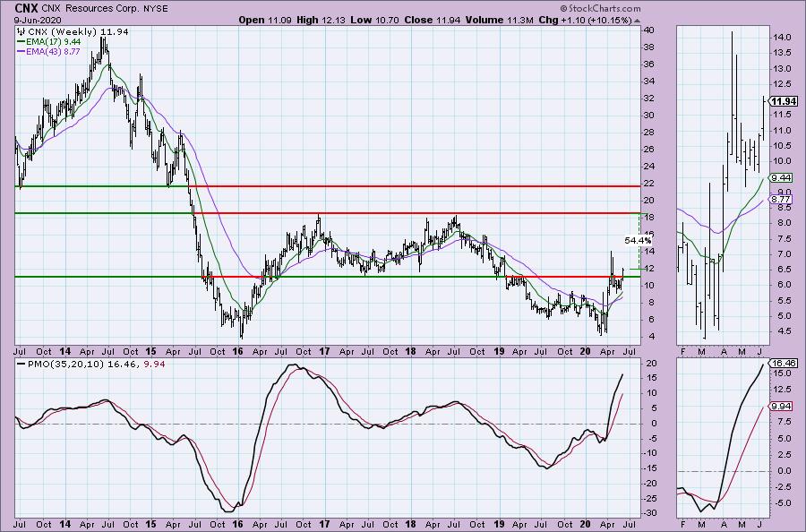
Task: Click the company name CNX Resources Corp.
Action: (91, 9)
